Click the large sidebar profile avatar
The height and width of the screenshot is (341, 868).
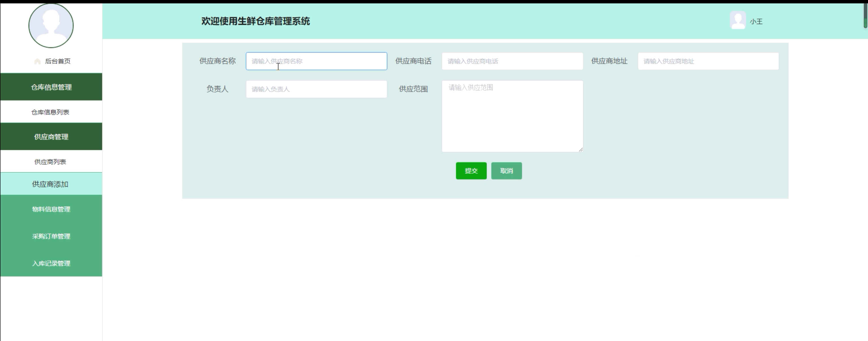[x=51, y=26]
